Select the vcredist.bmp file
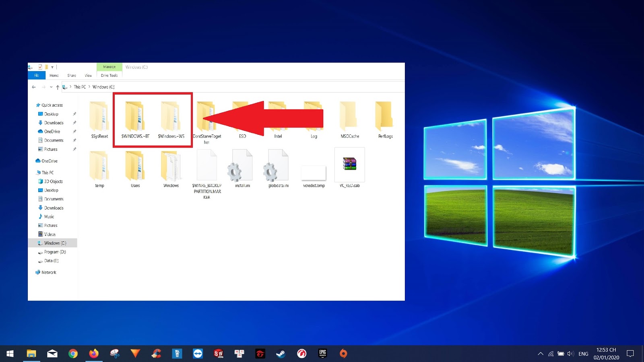644x362 pixels. coord(314,176)
